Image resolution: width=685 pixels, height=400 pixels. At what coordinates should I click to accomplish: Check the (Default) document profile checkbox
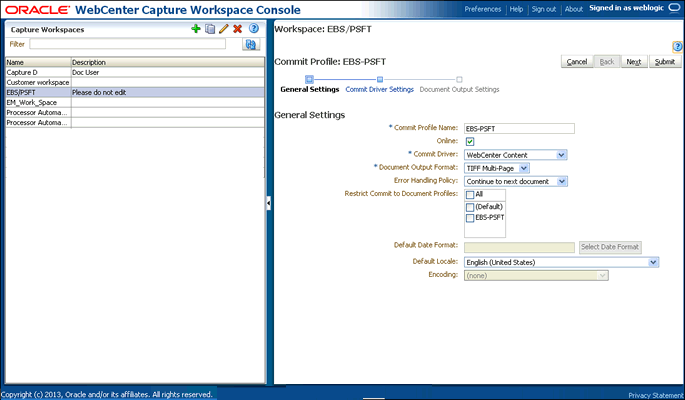[x=470, y=207]
